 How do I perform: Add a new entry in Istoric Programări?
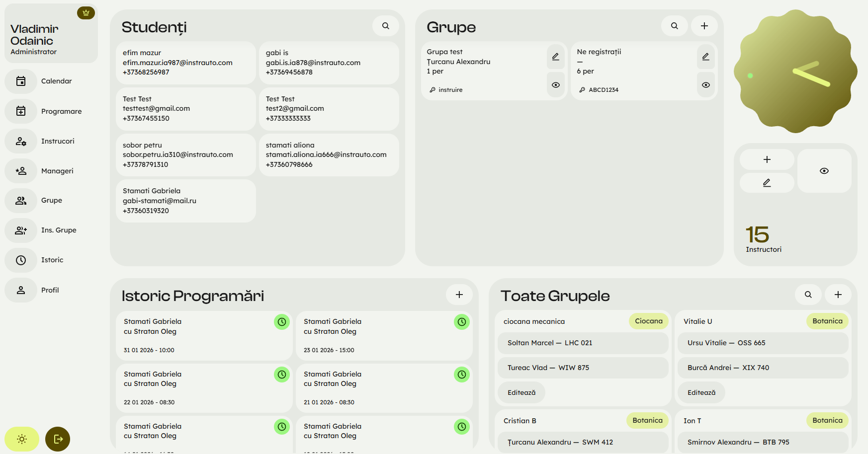459,295
